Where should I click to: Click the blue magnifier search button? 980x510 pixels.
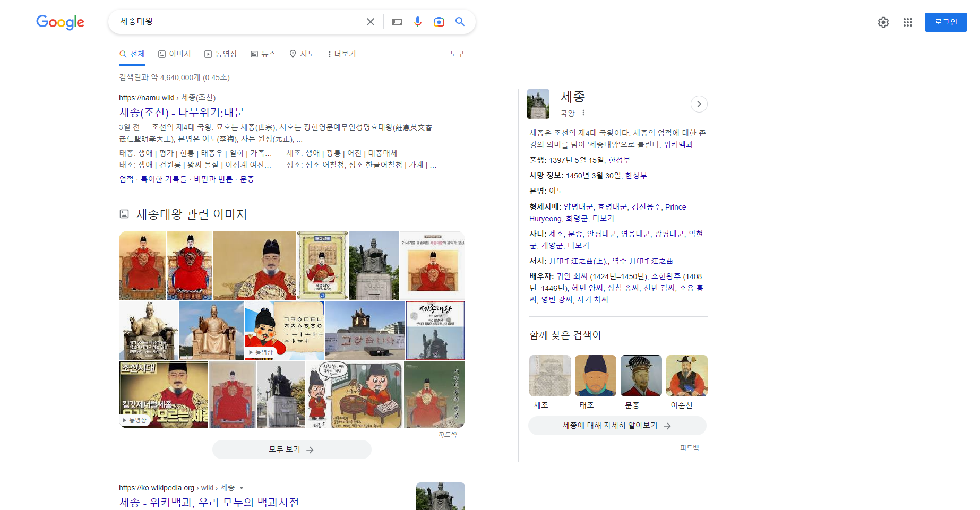tap(460, 22)
